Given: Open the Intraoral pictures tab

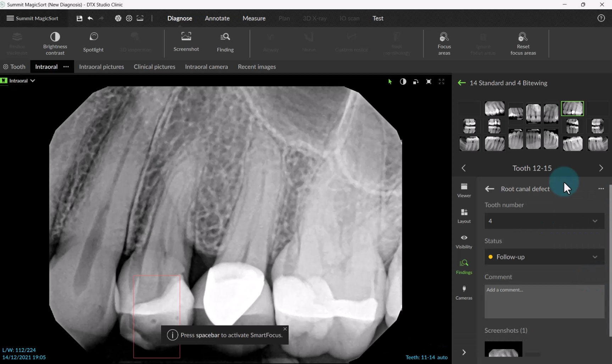Looking at the screenshot, I should 101,67.
